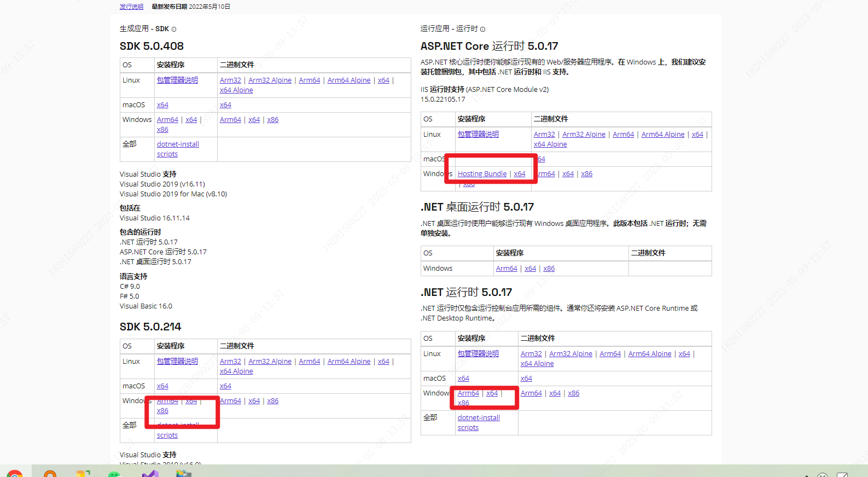Download Arm32 Alpine binary for SDK 5.0.408
The height and width of the screenshot is (477, 868).
tap(270, 80)
